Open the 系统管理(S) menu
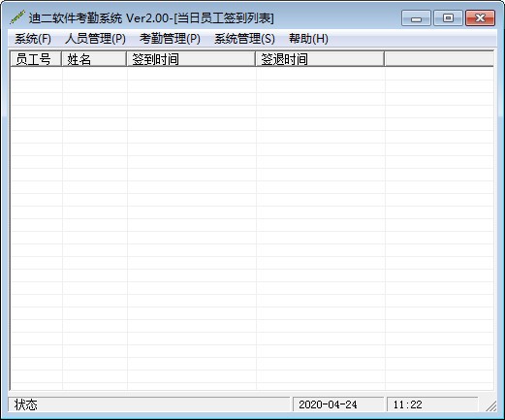The height and width of the screenshot is (420, 505). point(244,39)
